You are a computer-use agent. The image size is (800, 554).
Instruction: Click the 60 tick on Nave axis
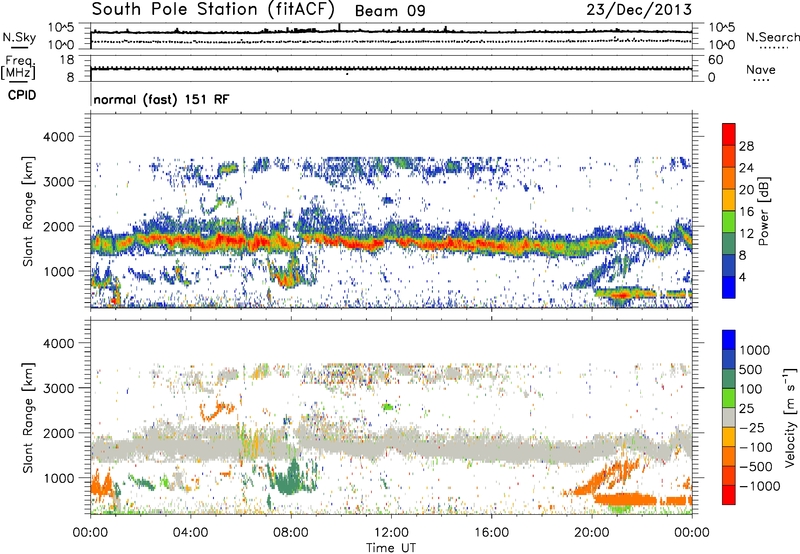coord(715,60)
